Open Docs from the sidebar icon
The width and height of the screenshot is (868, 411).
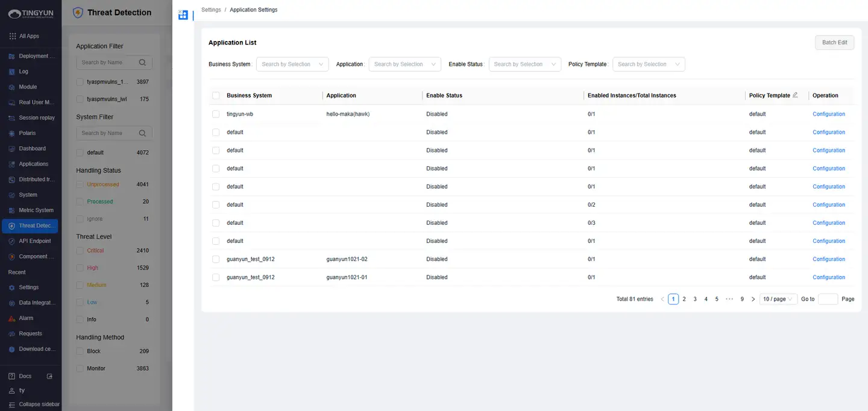(x=12, y=376)
